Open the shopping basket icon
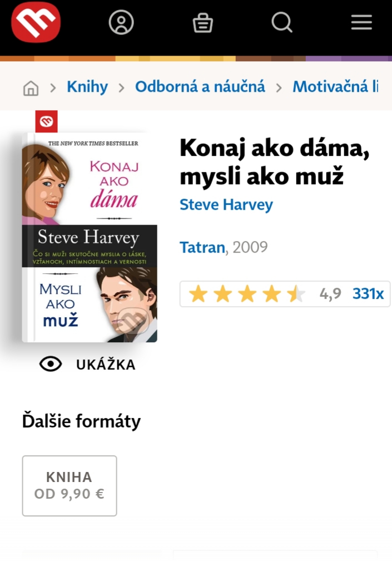Screen dimensions: 392x561 tap(202, 23)
